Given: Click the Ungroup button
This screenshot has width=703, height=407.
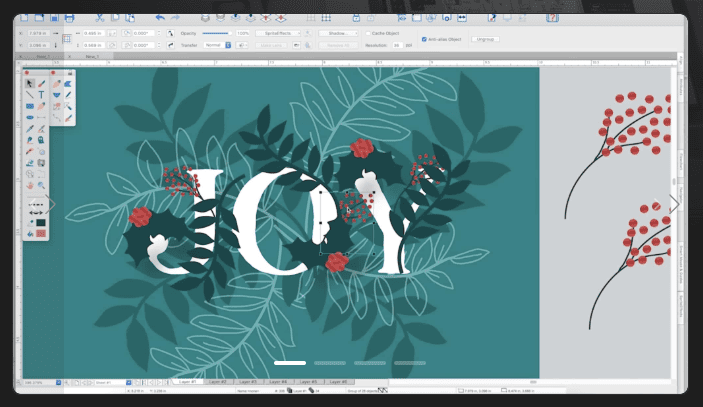Looking at the screenshot, I should pos(485,39).
